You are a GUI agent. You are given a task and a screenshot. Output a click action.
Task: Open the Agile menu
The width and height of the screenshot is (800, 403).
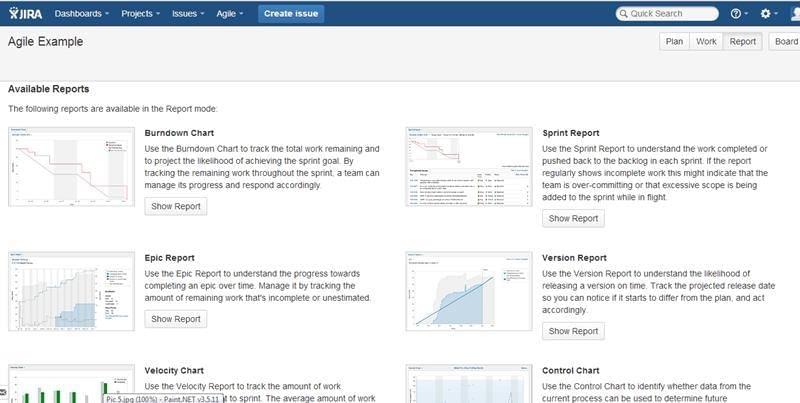click(x=230, y=14)
